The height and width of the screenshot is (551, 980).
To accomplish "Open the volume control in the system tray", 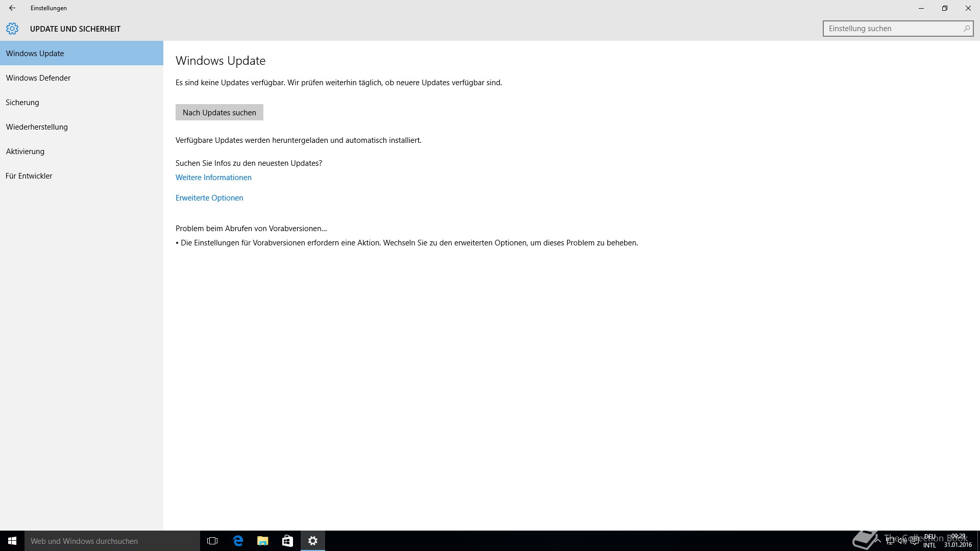I will point(902,541).
